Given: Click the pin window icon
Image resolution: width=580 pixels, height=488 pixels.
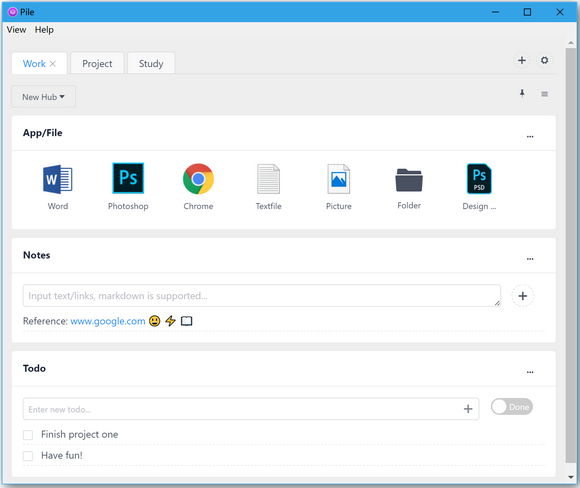Looking at the screenshot, I should tap(522, 93).
